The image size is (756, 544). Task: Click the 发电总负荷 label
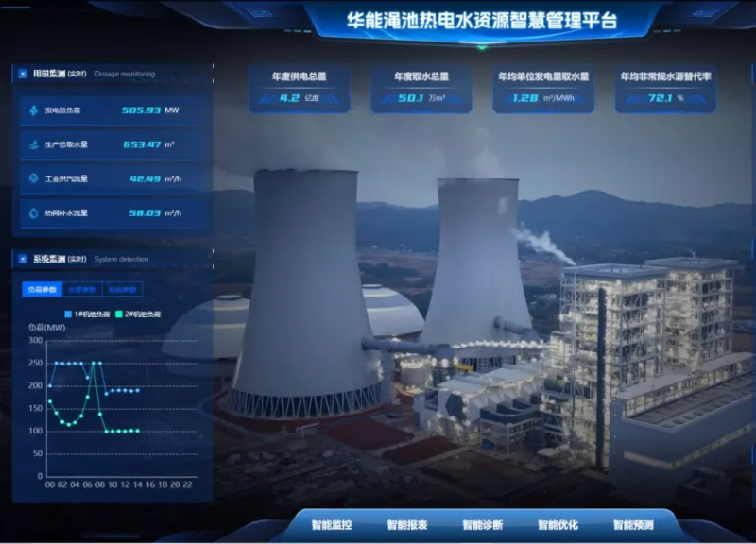pyautogui.click(x=62, y=110)
